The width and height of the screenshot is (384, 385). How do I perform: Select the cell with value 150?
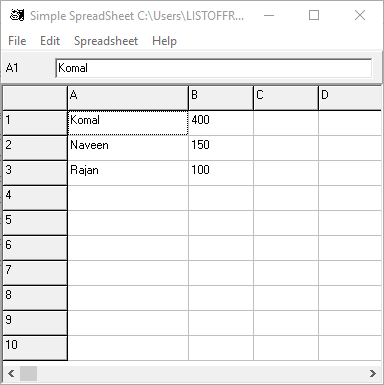tap(221, 148)
